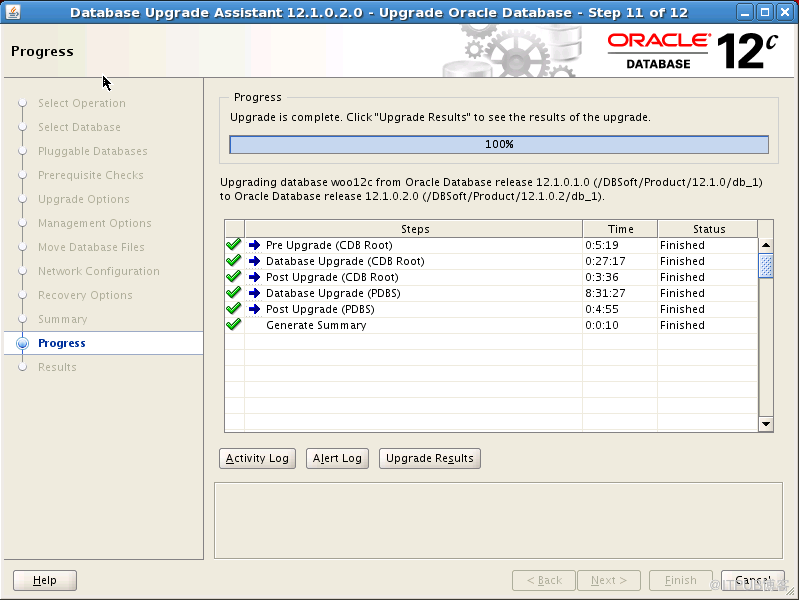Click the green checkmark beside Post Upgrade (PDBS)

coord(233,308)
